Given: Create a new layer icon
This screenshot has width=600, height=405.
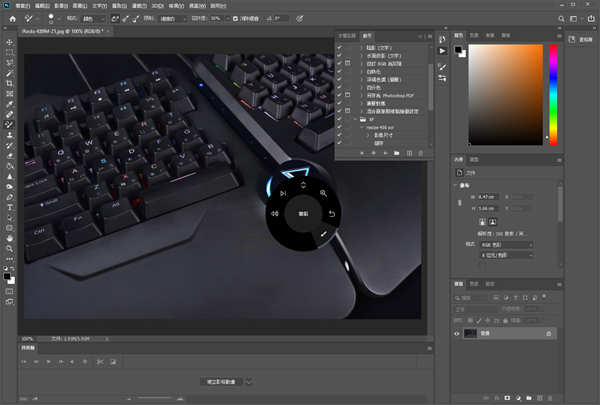Looking at the screenshot, I should (540, 398).
